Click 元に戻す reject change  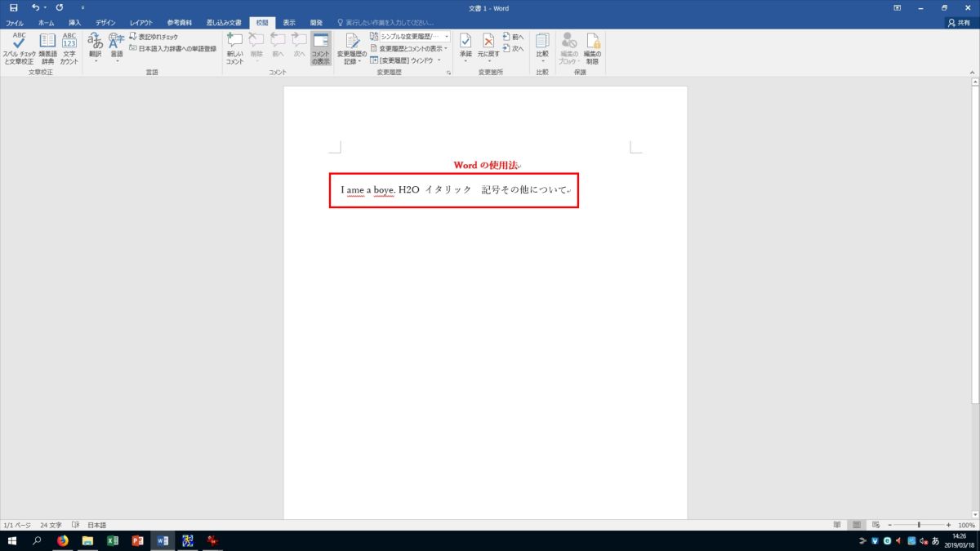tap(488, 49)
